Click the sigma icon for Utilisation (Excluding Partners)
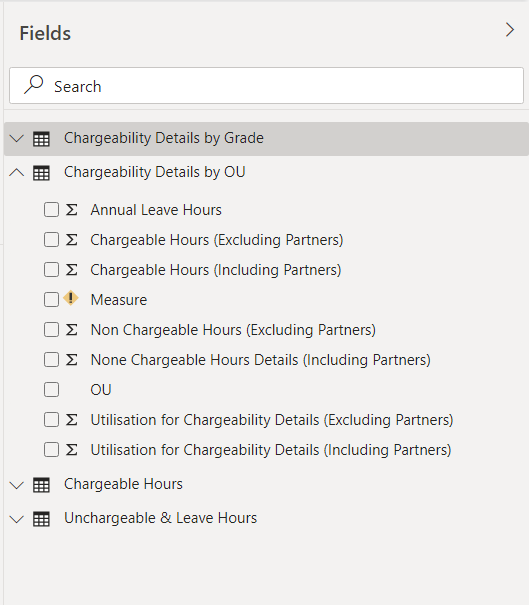Viewport: 529px width, 605px height. pos(71,420)
